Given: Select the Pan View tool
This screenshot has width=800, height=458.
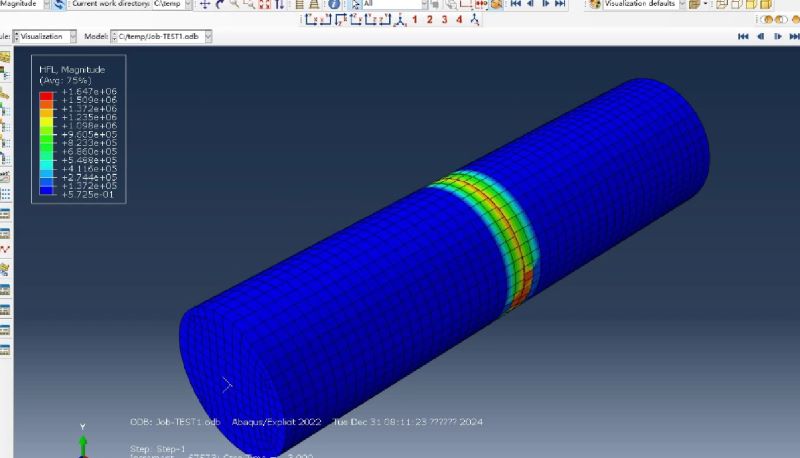Looking at the screenshot, I should [x=205, y=4].
